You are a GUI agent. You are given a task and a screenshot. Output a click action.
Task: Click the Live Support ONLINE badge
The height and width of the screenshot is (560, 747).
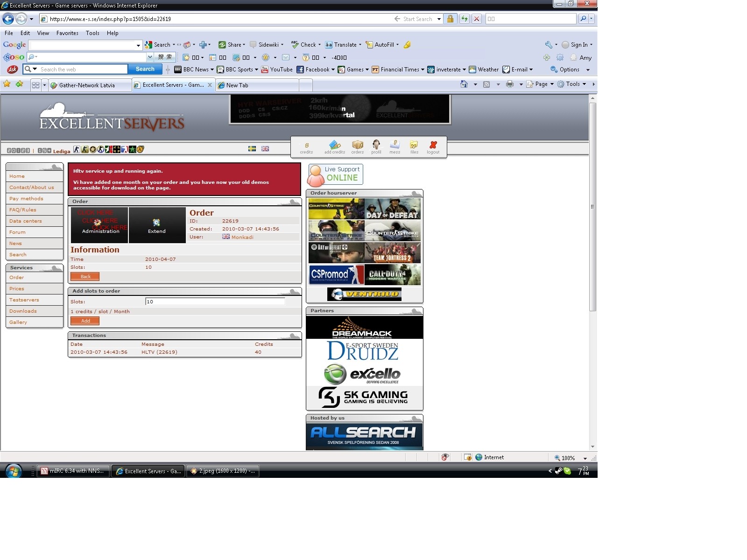pos(335,175)
